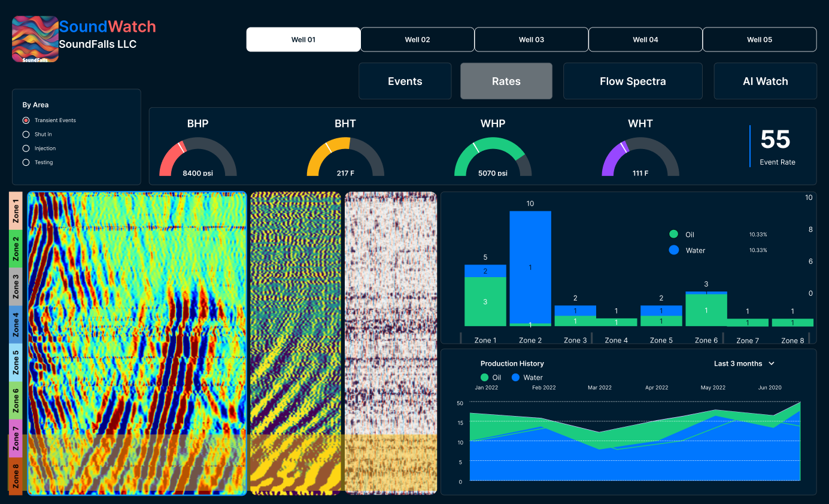Click the Zone 4 blue label strip

coord(16,324)
